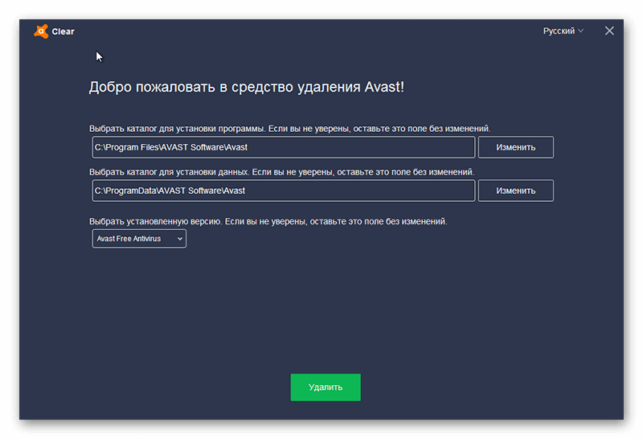Click the green Удалить button
The width and height of the screenshot is (643, 439).
326,387
